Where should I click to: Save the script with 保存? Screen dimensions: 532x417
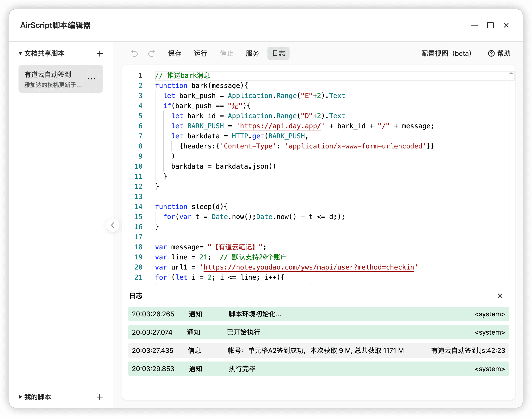174,53
